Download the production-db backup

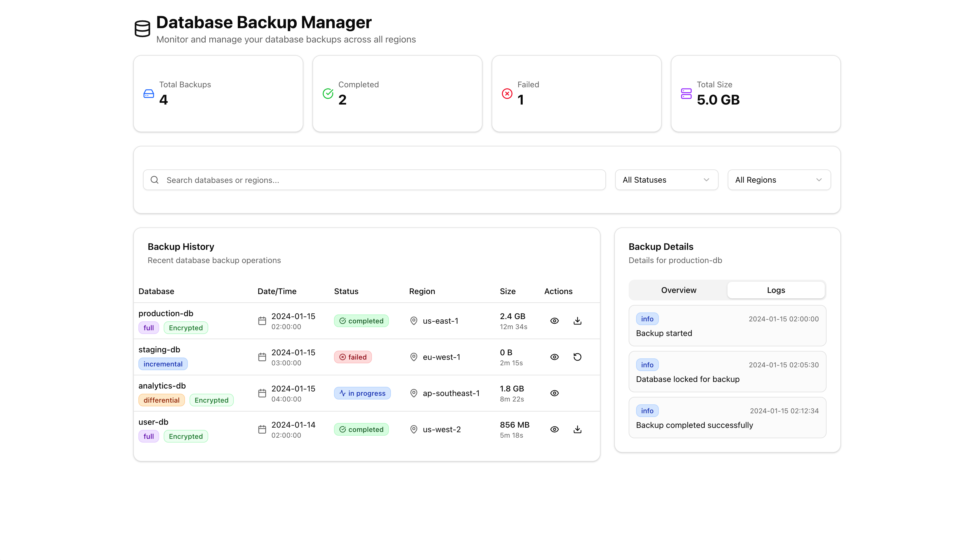click(577, 321)
